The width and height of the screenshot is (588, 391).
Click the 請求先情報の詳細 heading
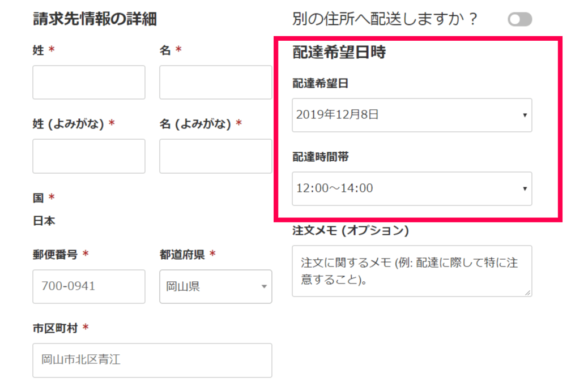tap(95, 19)
